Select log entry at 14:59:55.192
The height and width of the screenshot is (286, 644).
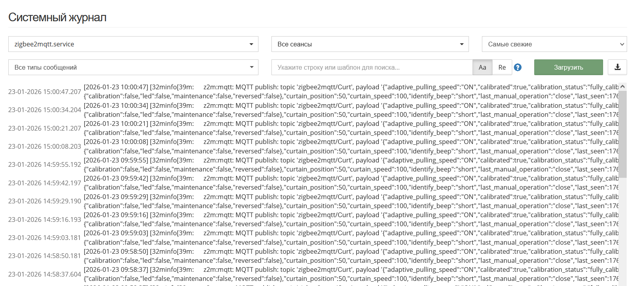[44, 164]
